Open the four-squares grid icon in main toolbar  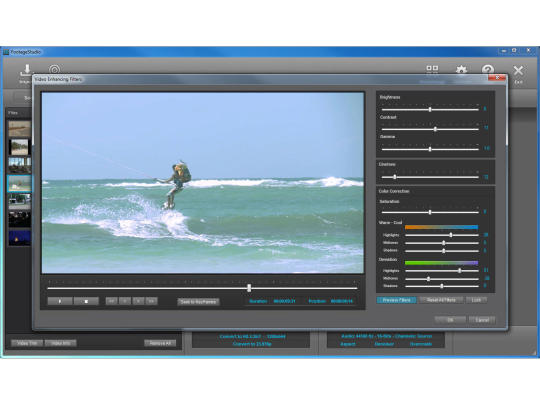click(x=432, y=69)
